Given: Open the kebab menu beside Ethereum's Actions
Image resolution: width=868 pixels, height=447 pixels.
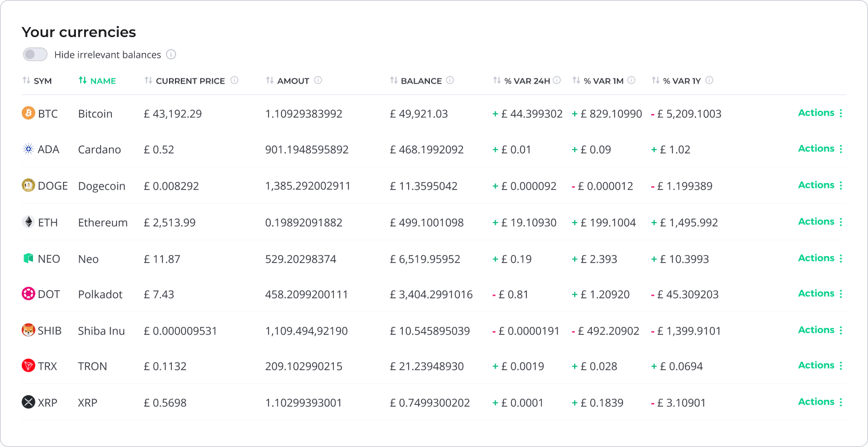Looking at the screenshot, I should [841, 222].
